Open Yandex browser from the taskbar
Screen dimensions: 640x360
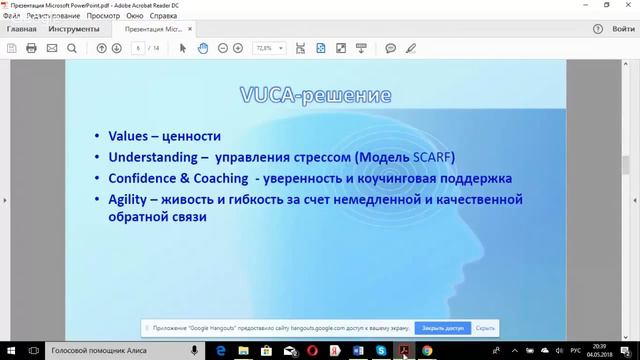coord(336,351)
